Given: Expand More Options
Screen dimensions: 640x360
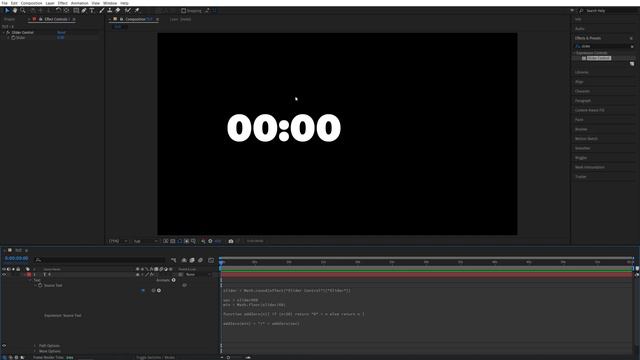Looking at the screenshot, I should [35, 351].
